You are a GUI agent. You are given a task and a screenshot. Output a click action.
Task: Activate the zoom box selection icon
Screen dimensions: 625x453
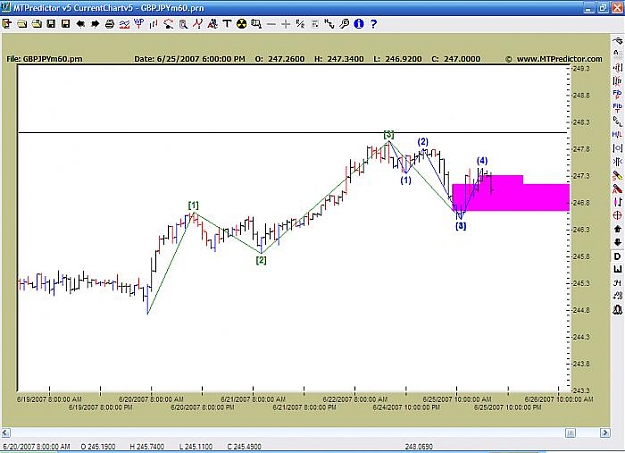pyautogui.click(x=256, y=24)
